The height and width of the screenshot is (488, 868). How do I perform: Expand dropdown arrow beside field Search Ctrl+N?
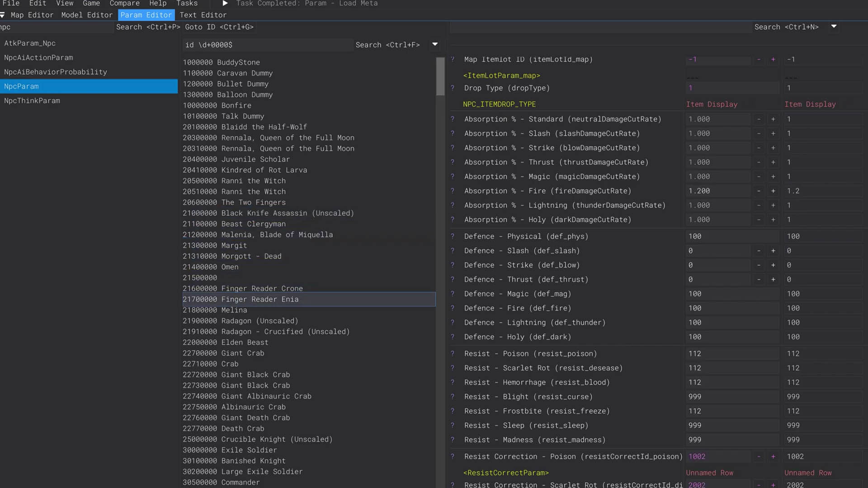pyautogui.click(x=834, y=27)
